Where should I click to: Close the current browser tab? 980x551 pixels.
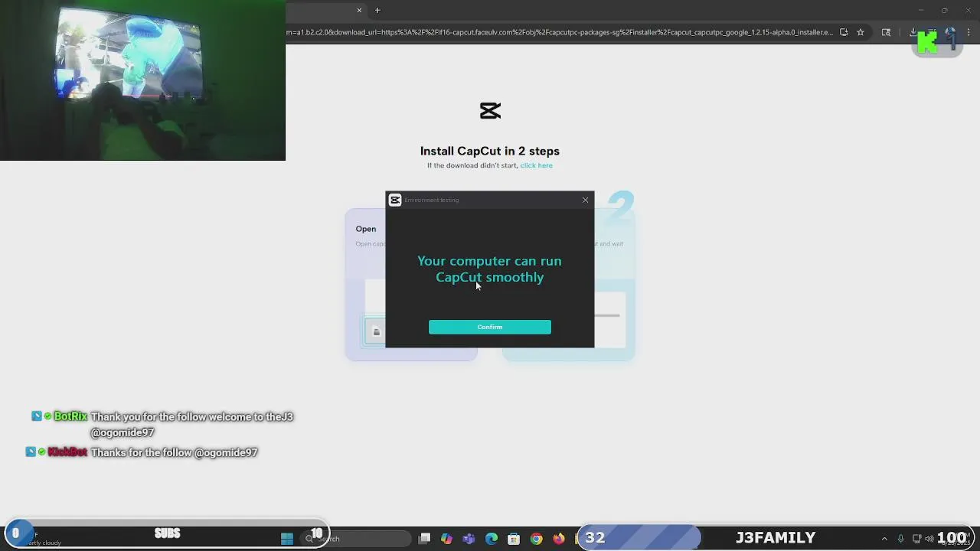tap(359, 10)
